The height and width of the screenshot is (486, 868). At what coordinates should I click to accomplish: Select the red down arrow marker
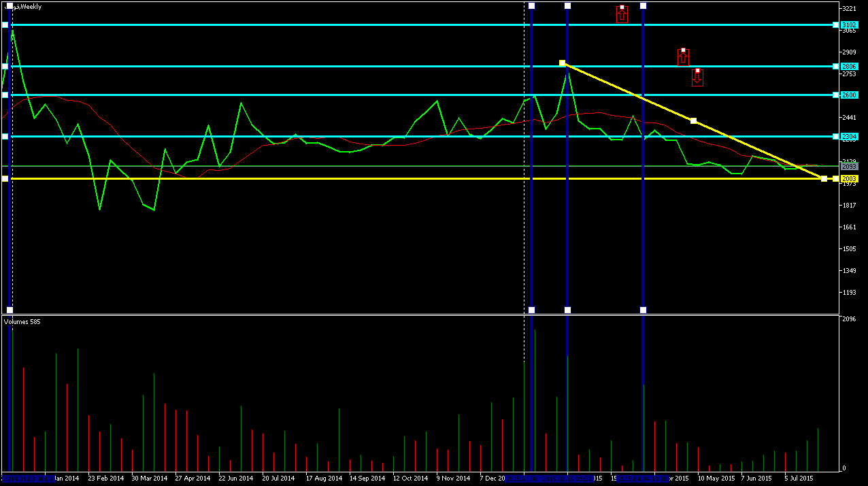(x=697, y=78)
